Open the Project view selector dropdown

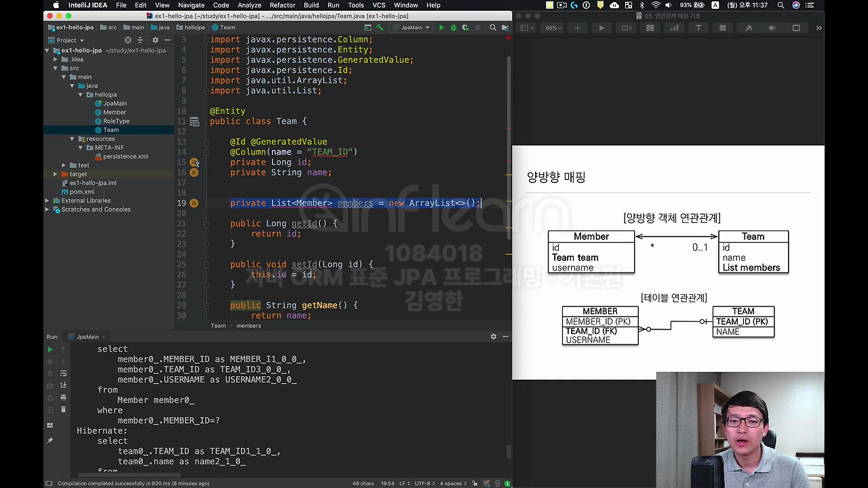66,40
